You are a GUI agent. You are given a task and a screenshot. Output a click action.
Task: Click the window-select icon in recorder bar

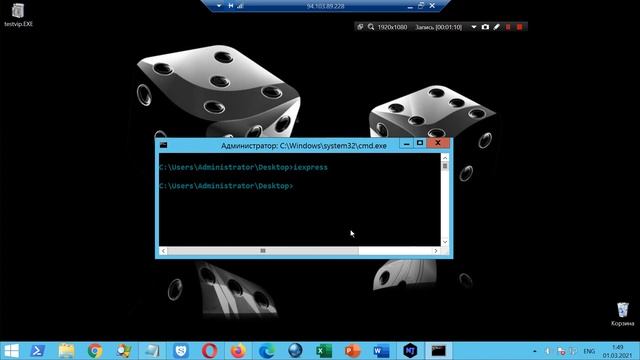pos(360,27)
